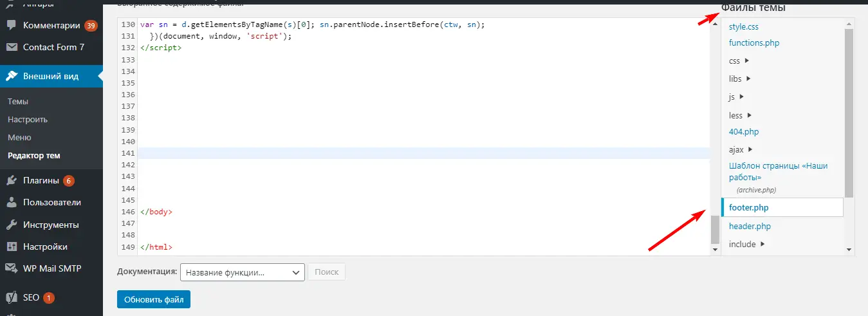Expand the less folder
The width and height of the screenshot is (868, 316).
click(x=741, y=115)
